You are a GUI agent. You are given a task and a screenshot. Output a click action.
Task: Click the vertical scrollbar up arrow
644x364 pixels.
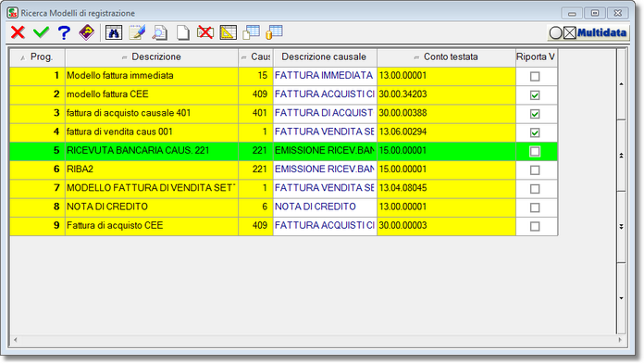pyautogui.click(x=621, y=84)
